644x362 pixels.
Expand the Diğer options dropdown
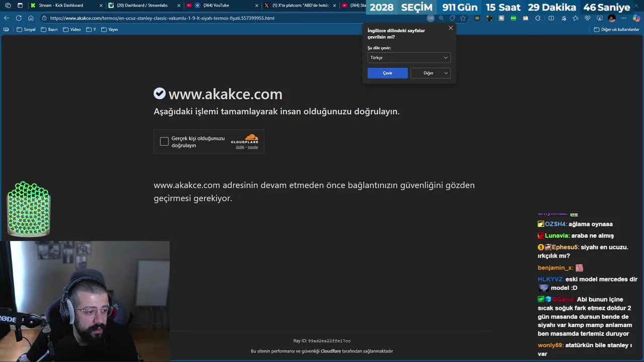pyautogui.click(x=431, y=73)
